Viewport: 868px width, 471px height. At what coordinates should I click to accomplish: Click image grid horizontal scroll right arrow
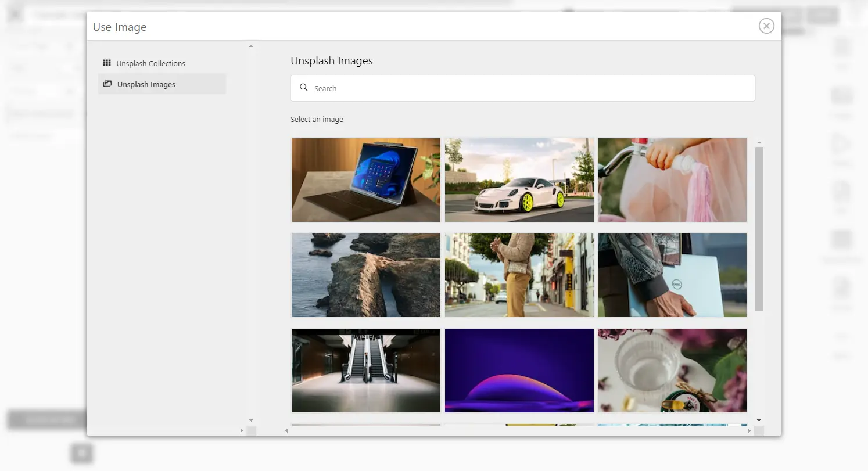[749, 430]
